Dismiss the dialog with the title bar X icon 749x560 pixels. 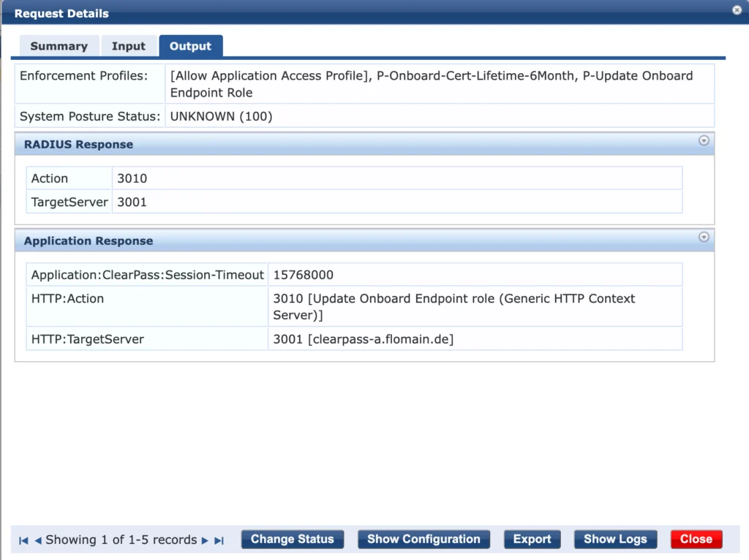(x=737, y=10)
